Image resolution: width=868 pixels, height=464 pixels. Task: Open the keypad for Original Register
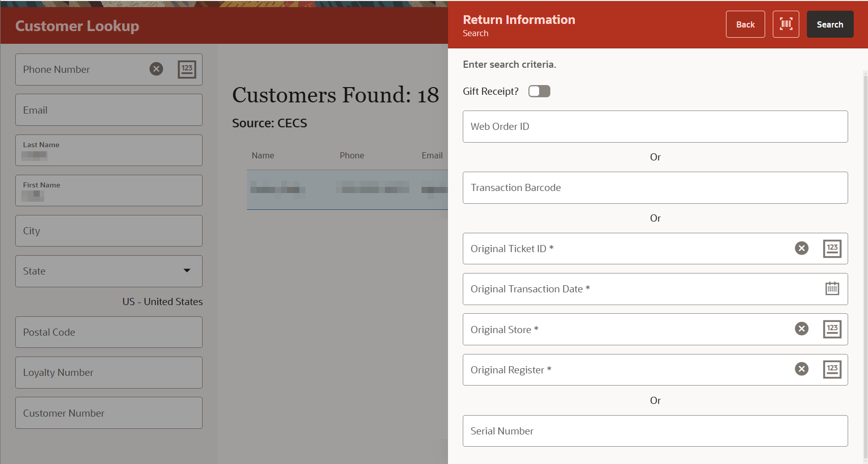tap(832, 369)
